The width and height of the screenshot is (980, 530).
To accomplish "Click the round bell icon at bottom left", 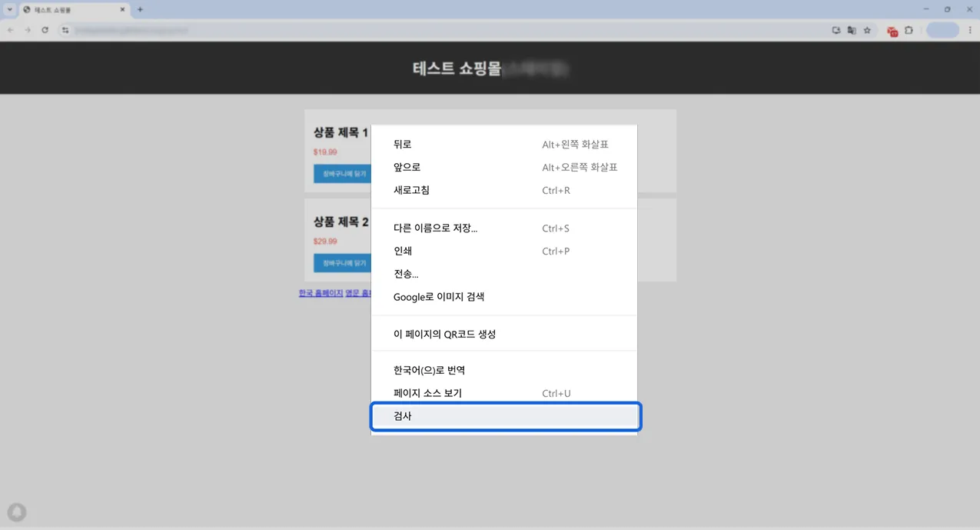I will tap(17, 512).
